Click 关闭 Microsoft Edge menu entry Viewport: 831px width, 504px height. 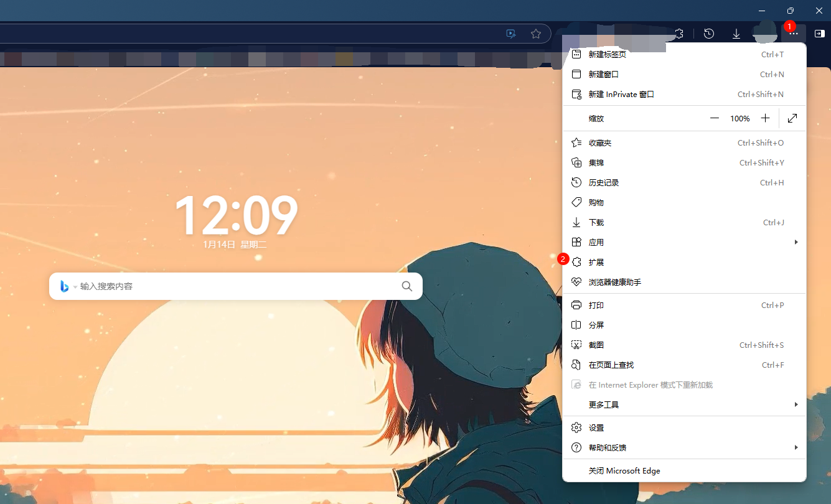coord(624,470)
